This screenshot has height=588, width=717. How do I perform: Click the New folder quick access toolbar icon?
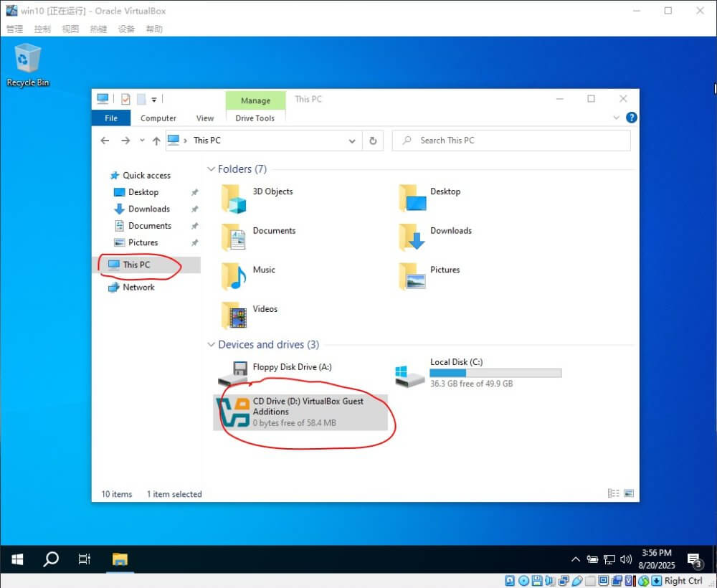[x=141, y=99]
